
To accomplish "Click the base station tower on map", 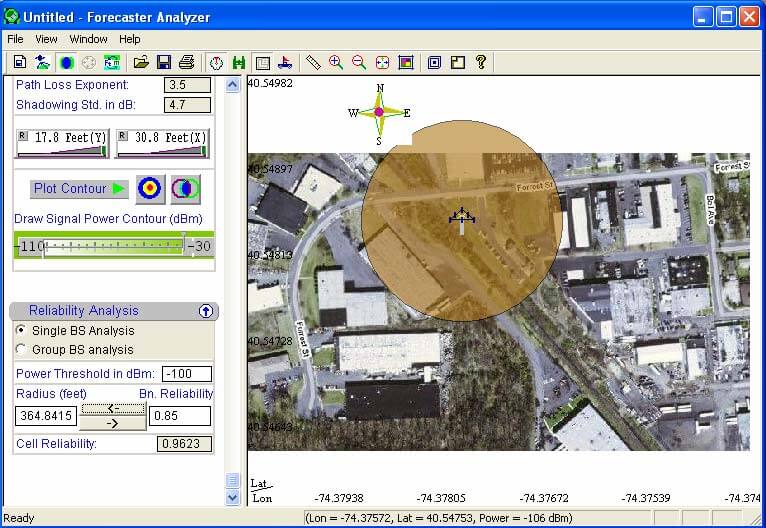I will pos(462,221).
